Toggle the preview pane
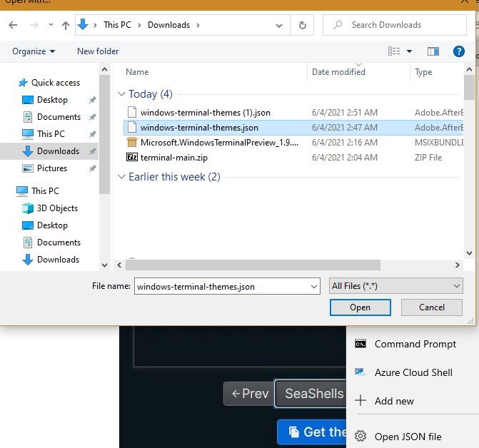This screenshot has height=448, width=479. click(x=433, y=51)
